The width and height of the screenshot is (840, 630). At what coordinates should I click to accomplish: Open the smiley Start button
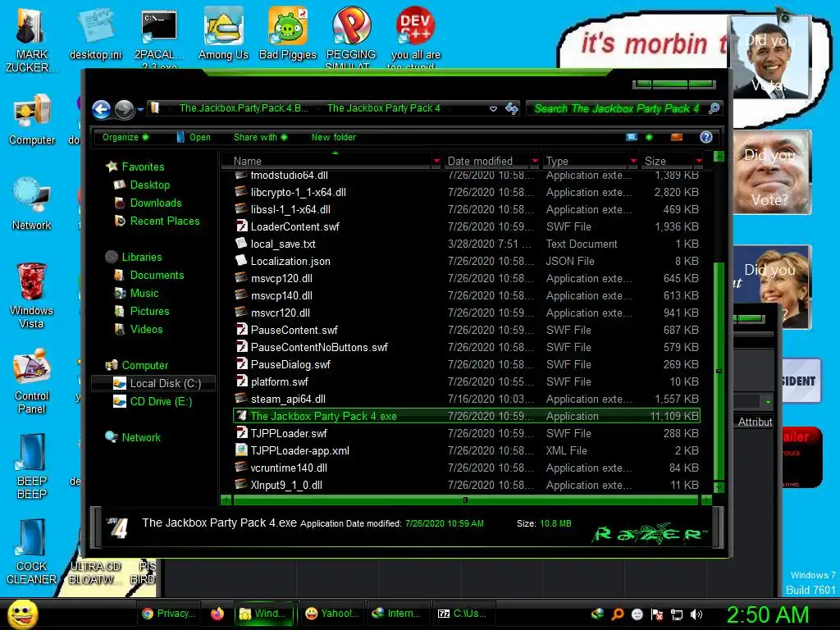pos(22,614)
